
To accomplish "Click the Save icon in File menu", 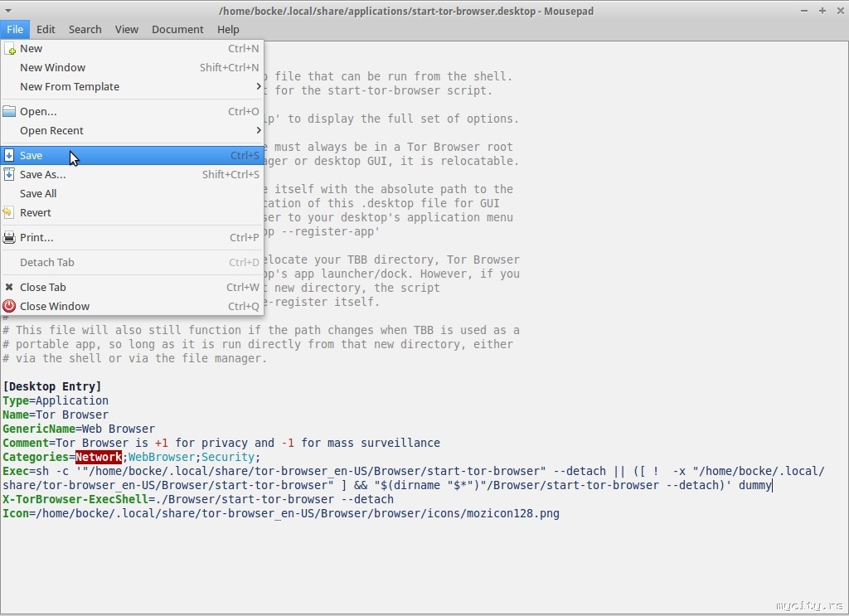I will point(9,155).
